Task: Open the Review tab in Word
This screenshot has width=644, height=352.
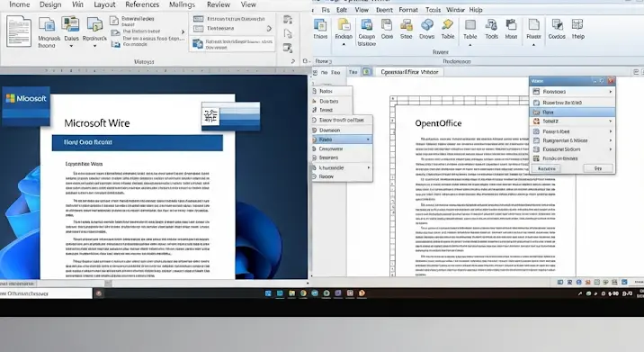Action: (219, 5)
